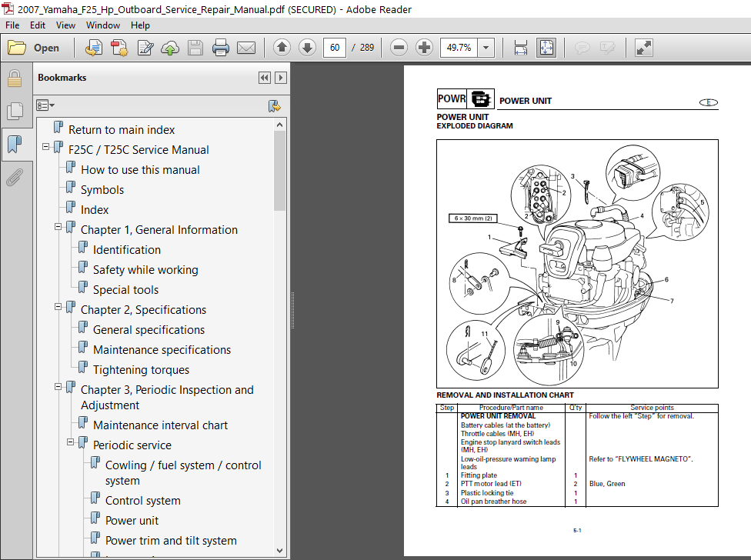
Task: Select the Maintenance interval chart bookmark
Action: (160, 425)
